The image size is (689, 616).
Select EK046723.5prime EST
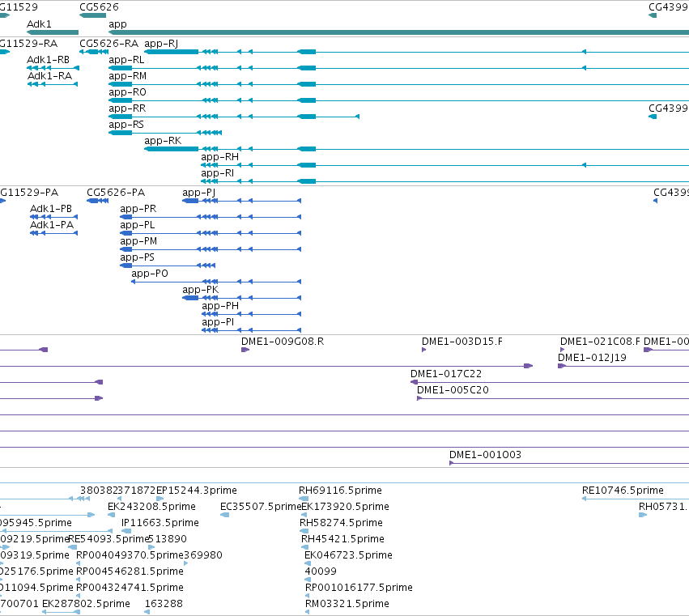pos(308,563)
